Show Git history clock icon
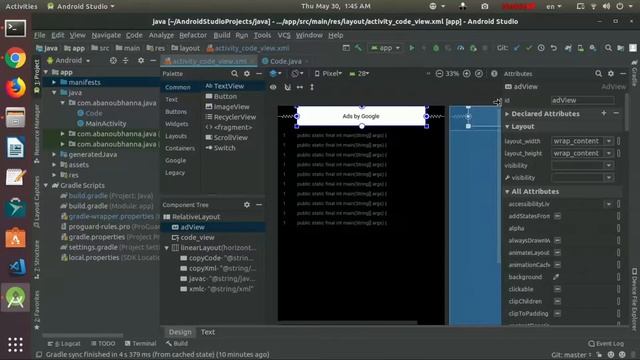 pos(541,48)
